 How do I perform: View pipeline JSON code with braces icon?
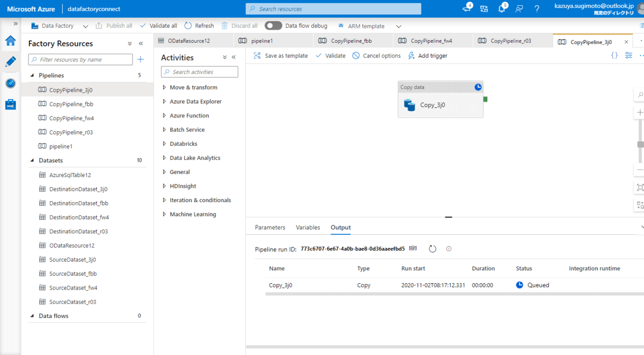(x=614, y=56)
